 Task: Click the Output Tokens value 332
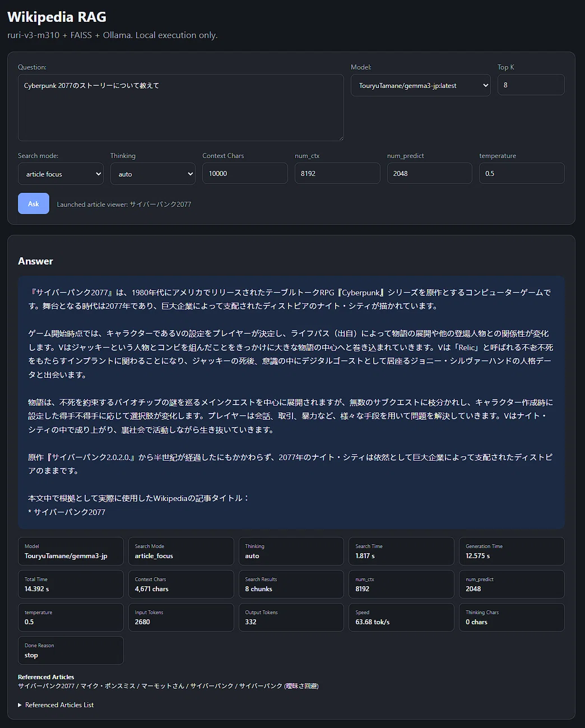(251, 622)
